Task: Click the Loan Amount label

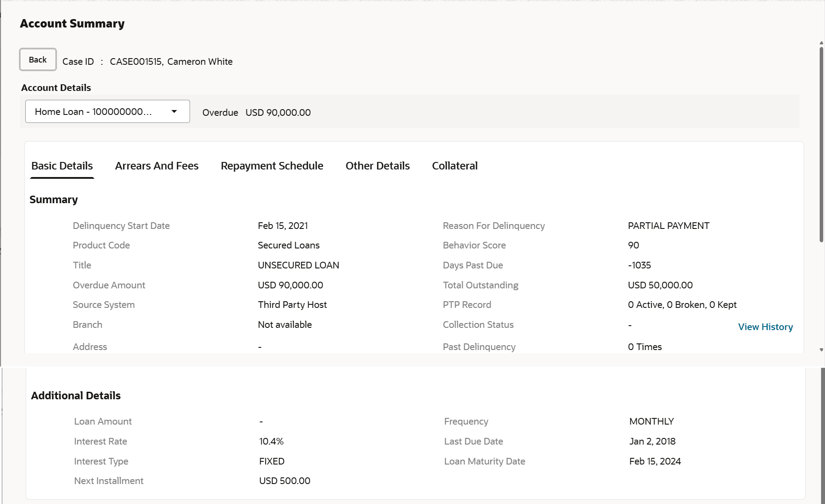Action: [x=103, y=421]
